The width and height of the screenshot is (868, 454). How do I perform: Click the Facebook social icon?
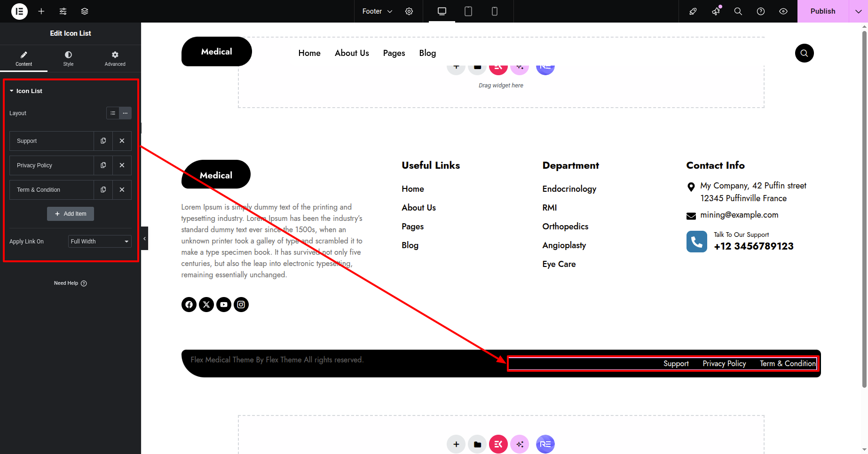click(x=189, y=305)
